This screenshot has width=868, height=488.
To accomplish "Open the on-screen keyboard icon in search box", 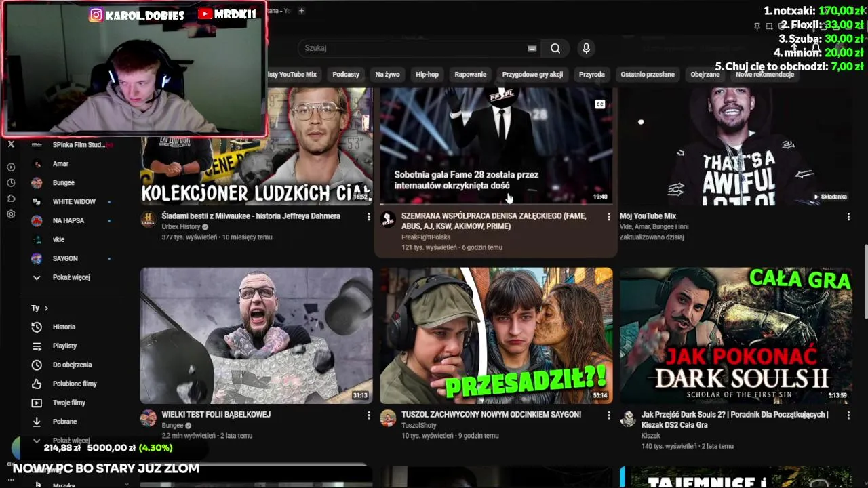I will pyautogui.click(x=532, y=48).
